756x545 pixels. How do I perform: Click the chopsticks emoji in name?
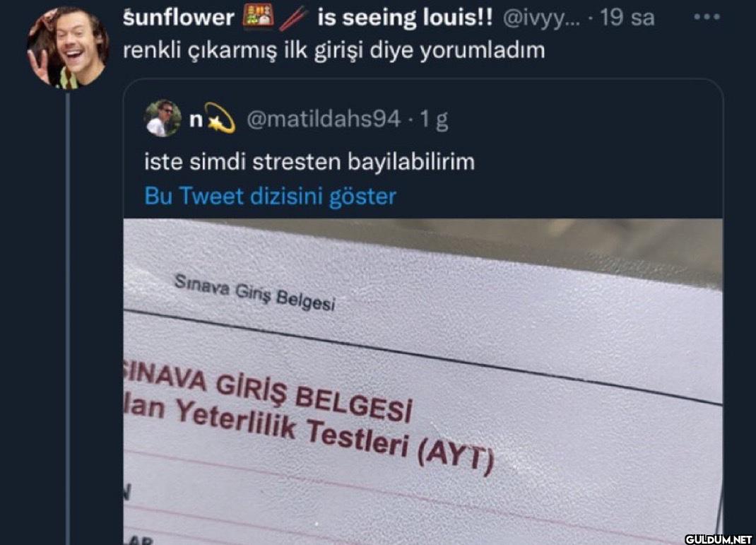[293, 18]
